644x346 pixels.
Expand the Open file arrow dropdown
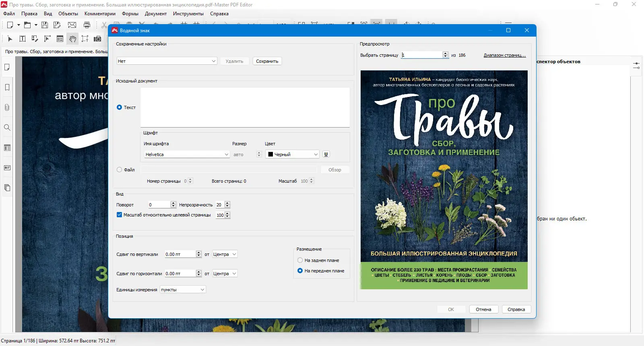(36, 25)
